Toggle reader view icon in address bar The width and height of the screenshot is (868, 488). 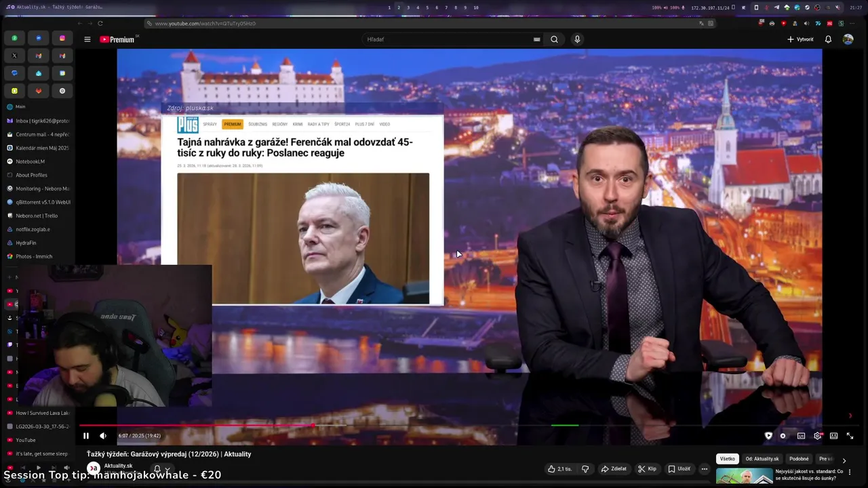click(711, 23)
